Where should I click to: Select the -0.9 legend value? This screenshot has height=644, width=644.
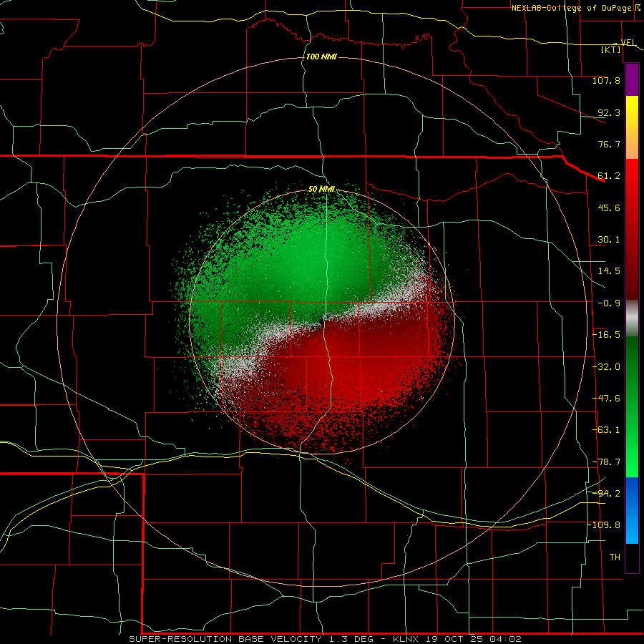click(609, 303)
